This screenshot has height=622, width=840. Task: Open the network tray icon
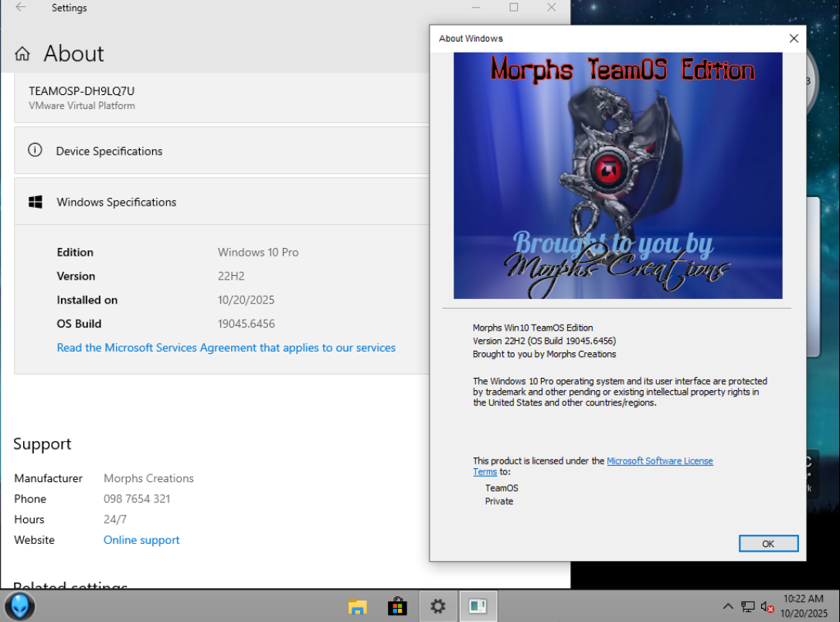tap(748, 607)
